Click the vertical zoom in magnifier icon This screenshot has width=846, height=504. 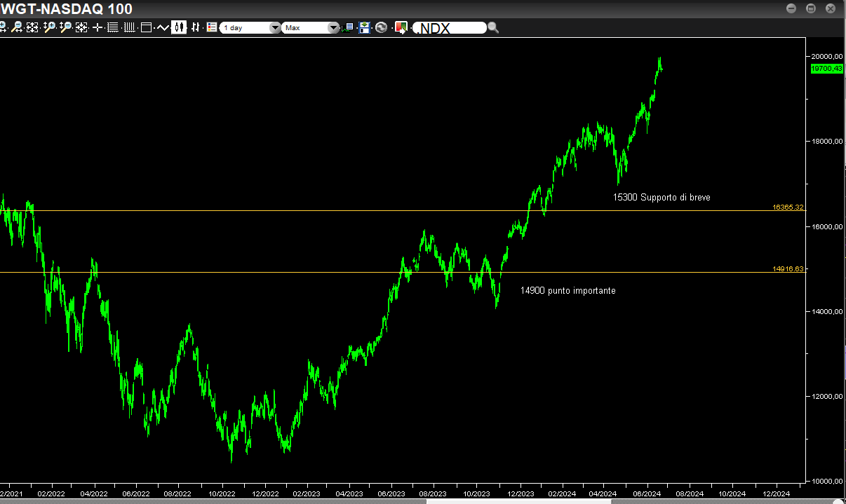49,27
